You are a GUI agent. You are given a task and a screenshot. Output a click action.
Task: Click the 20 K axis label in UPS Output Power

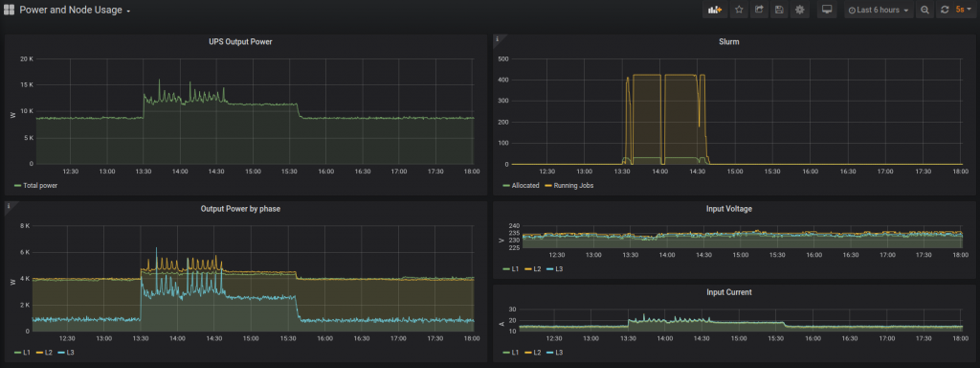27,58
